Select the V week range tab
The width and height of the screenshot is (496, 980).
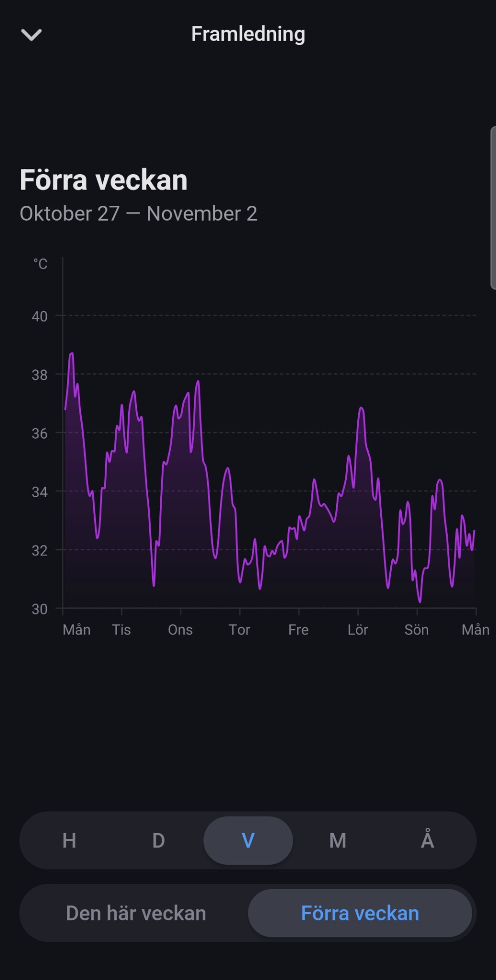[x=248, y=840]
